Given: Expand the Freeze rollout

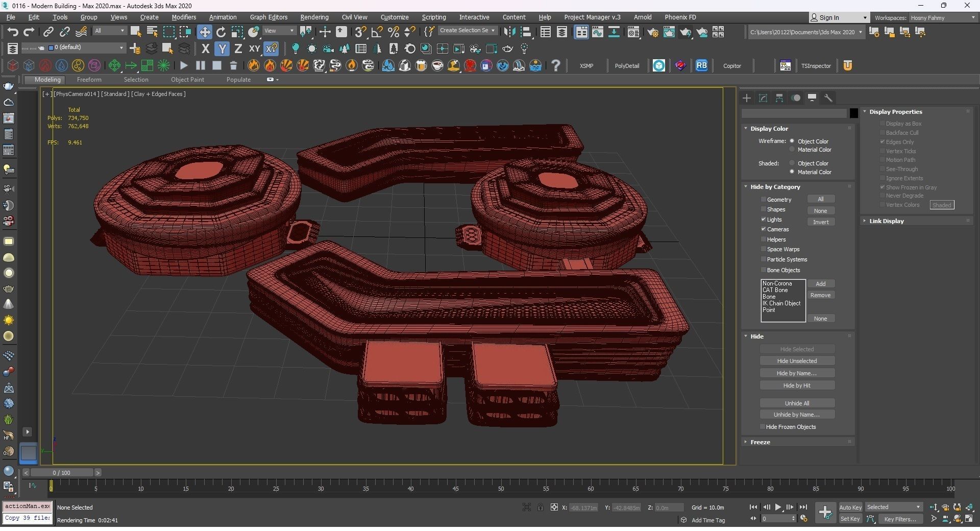Looking at the screenshot, I should [796, 442].
